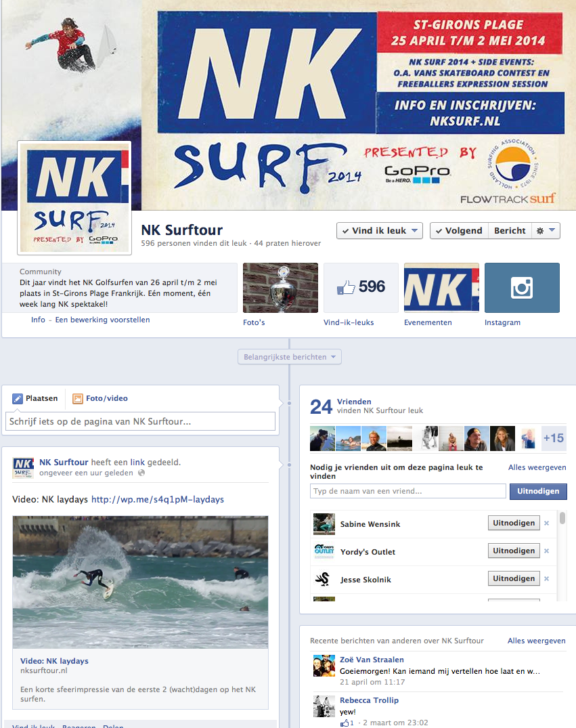Click the 'Bericht' message button
The height and width of the screenshot is (728, 576).
pyautogui.click(x=509, y=231)
